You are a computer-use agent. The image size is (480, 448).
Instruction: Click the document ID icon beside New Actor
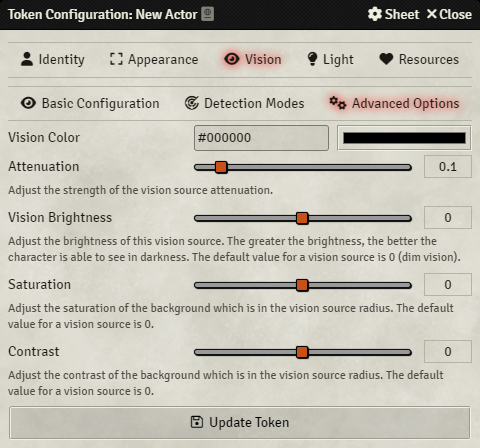207,14
